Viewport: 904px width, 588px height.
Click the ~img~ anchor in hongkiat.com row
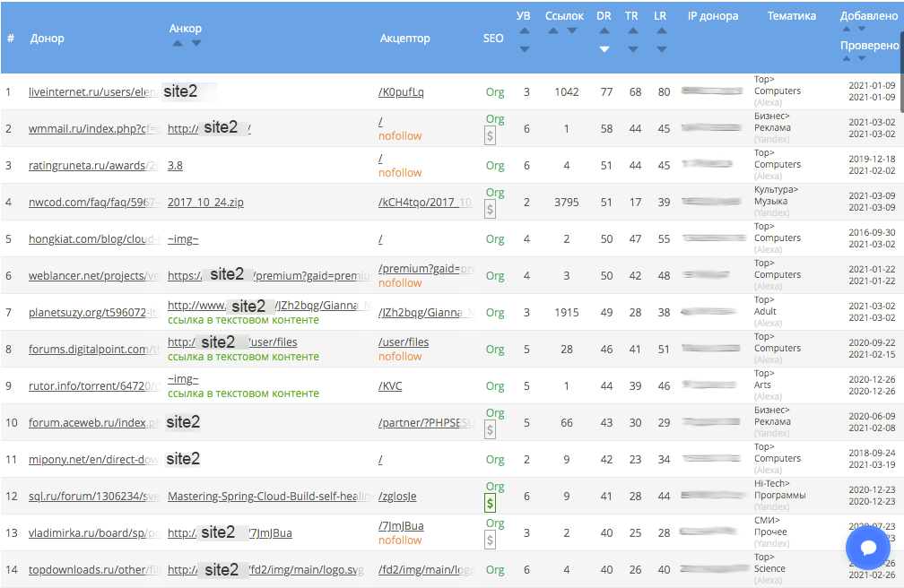point(183,239)
